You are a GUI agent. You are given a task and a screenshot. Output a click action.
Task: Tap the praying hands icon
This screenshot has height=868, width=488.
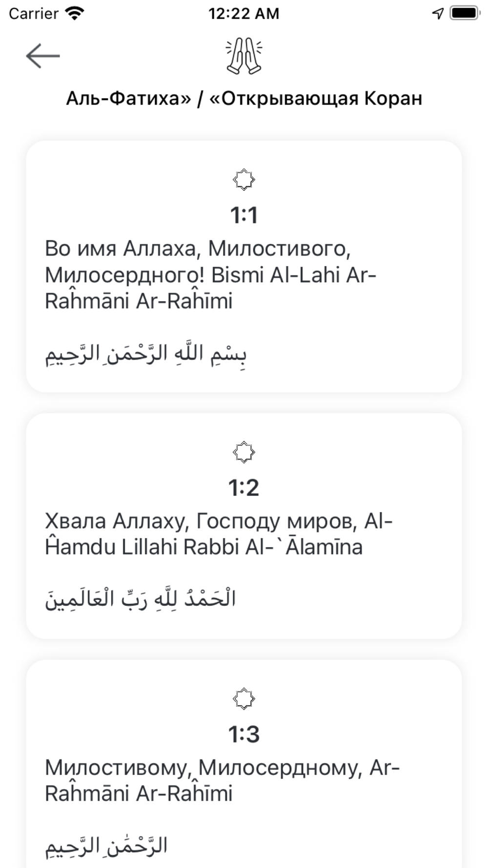pos(244,56)
